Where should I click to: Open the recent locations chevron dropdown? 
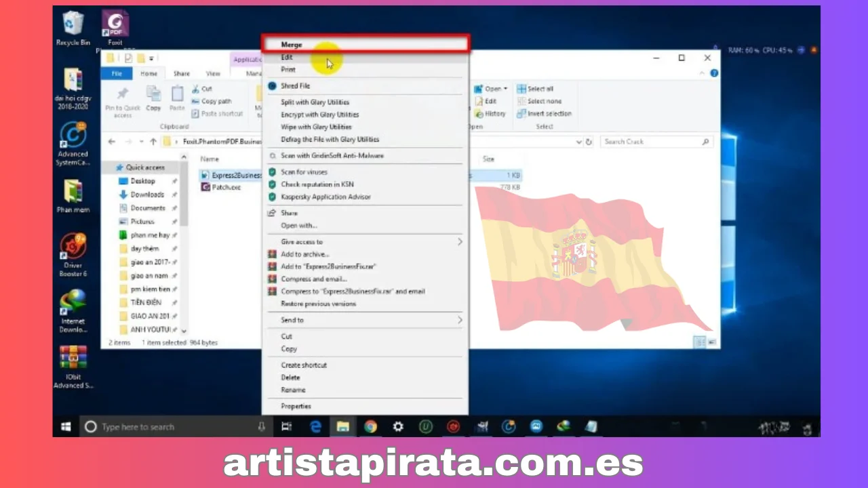(141, 142)
